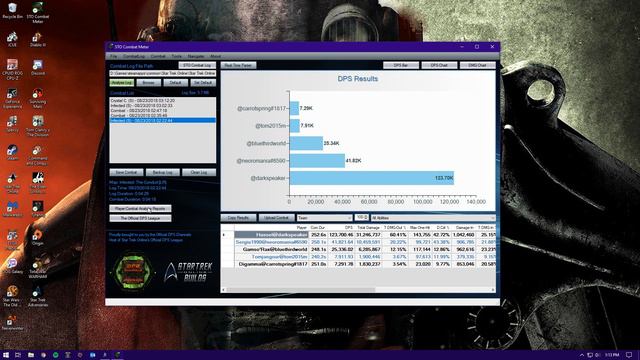Screen dimensions: 640x360
Task: Click the STO Combat Log button
Action: [197, 65]
